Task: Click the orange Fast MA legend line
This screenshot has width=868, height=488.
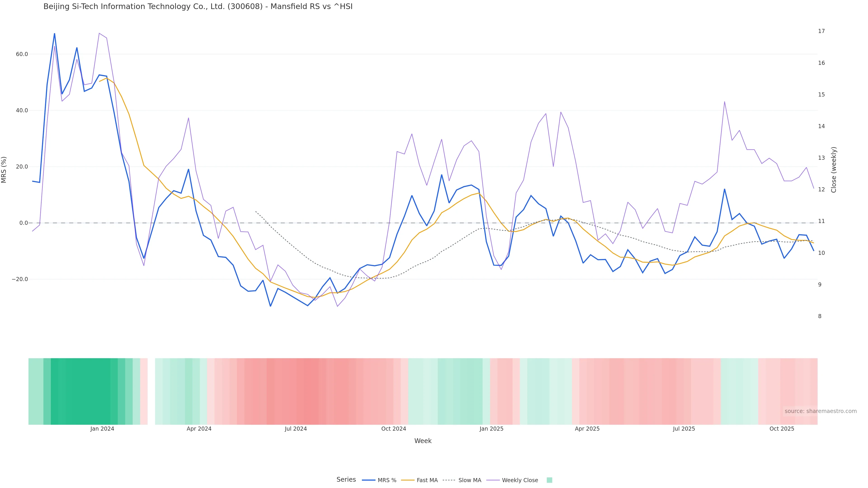Action: coord(408,480)
